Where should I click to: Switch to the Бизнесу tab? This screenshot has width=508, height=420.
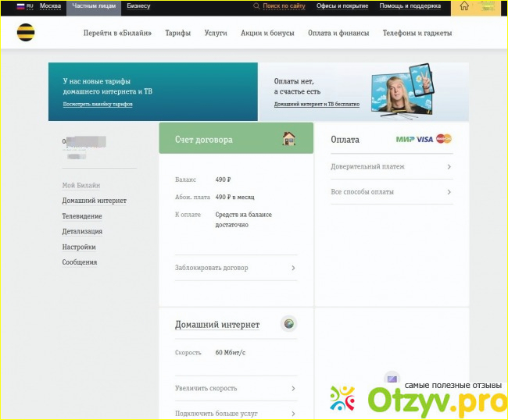[x=138, y=5]
